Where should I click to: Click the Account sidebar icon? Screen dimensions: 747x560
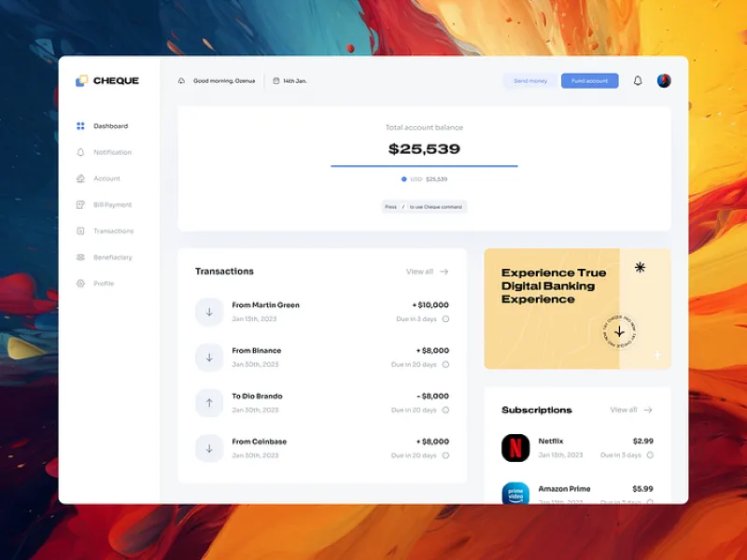pos(80,178)
